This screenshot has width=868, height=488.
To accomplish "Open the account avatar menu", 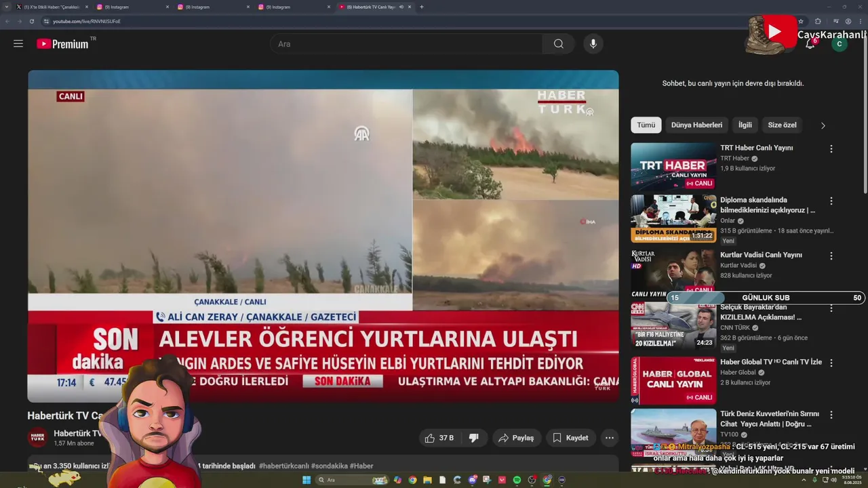I will click(x=840, y=44).
